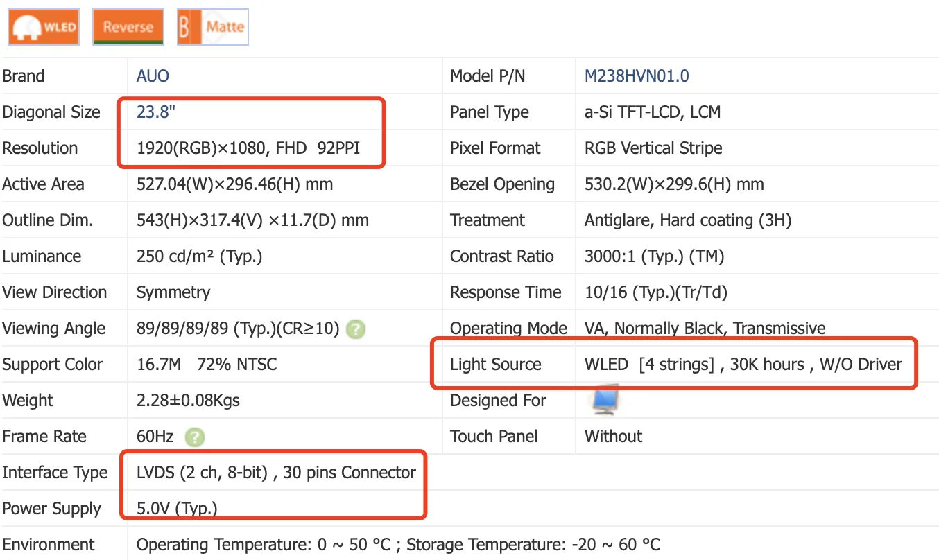Viewport: 939px width, 560px height.
Task: Click the 250 cd/m² luminance value
Action: point(200,256)
